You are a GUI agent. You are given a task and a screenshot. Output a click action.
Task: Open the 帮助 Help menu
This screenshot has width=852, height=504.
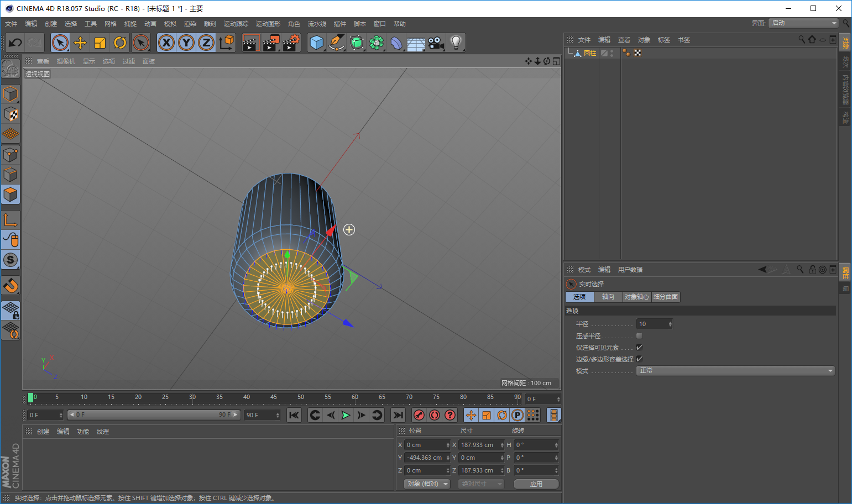[400, 24]
